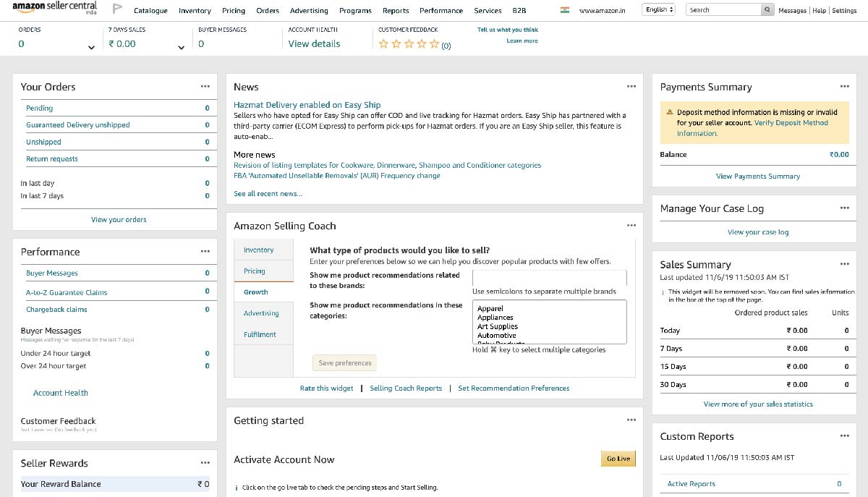Screen dimensions: 868x497
Task: Click the search magnifier icon in top bar
Action: tap(768, 9)
